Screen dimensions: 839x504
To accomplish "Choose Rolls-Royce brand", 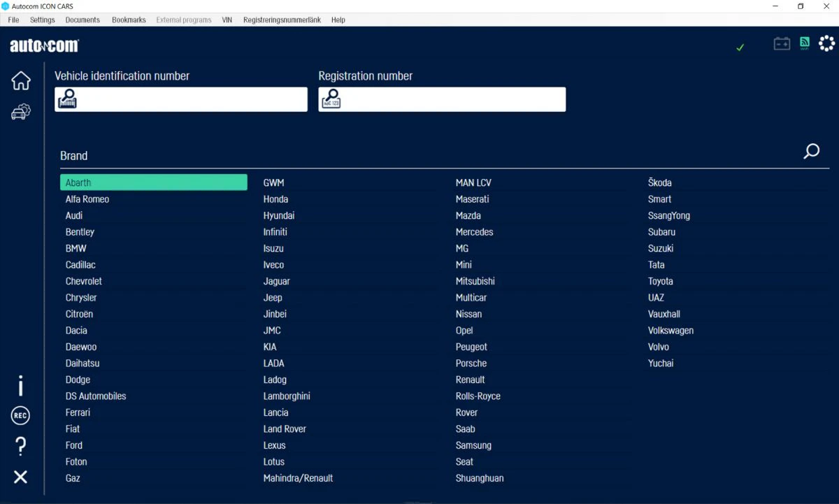I will (478, 396).
